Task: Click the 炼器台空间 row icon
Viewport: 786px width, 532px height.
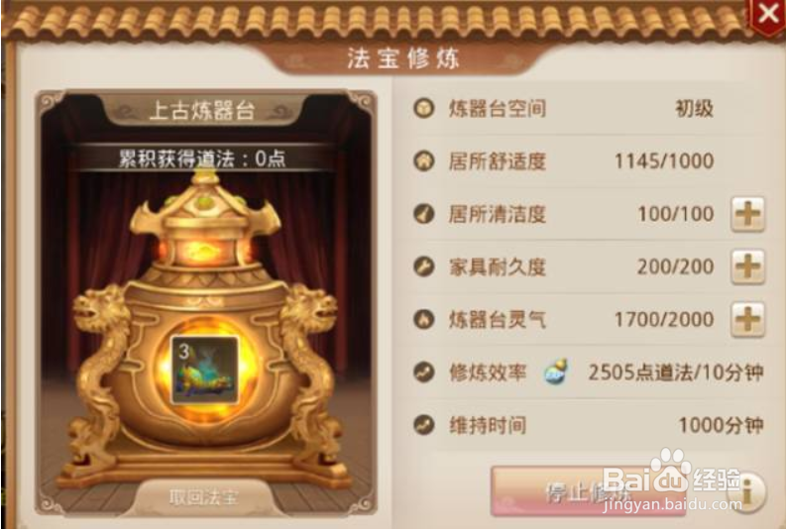Action: click(424, 108)
